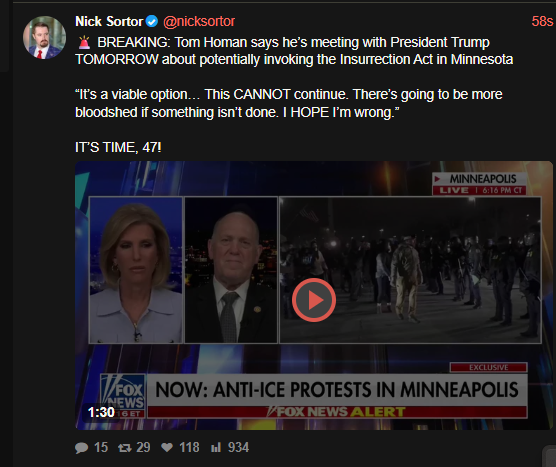Like the post with the heart icon

click(167, 448)
